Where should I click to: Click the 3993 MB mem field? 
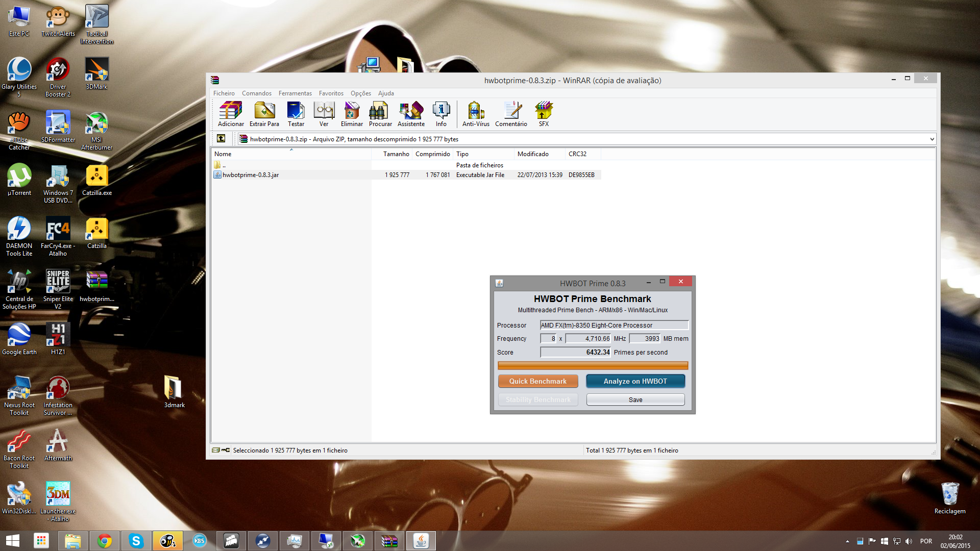[x=645, y=338]
